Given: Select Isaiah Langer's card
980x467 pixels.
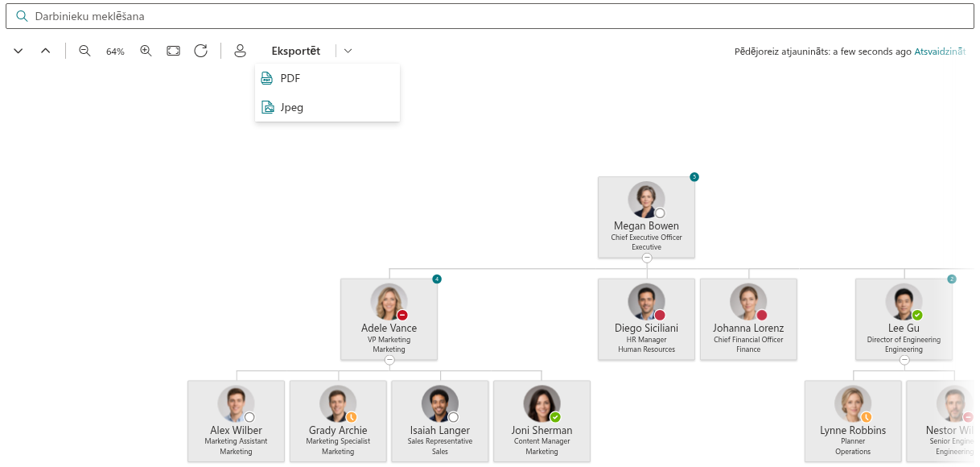Looking at the screenshot, I should (x=439, y=421).
